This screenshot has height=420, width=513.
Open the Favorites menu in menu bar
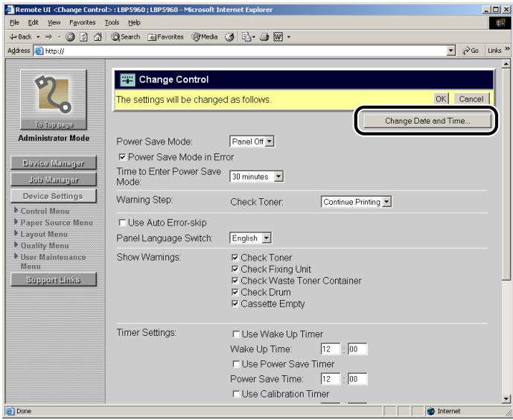click(83, 22)
